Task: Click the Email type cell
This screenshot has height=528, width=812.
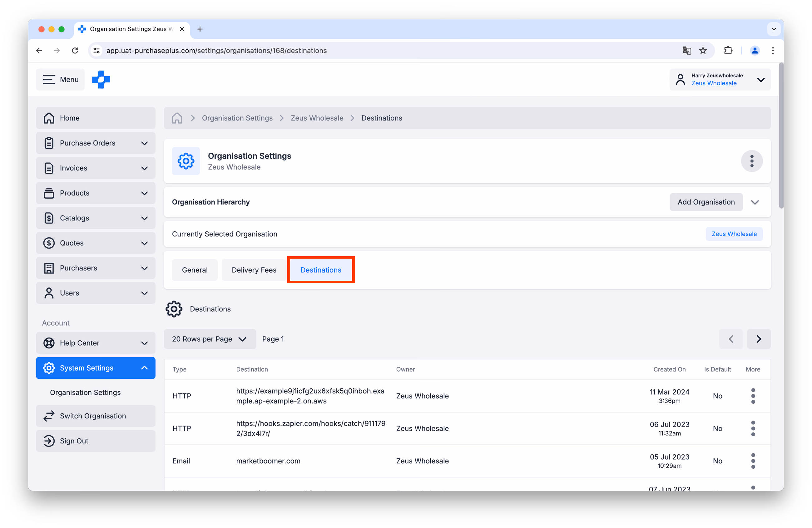Action: coord(181,461)
